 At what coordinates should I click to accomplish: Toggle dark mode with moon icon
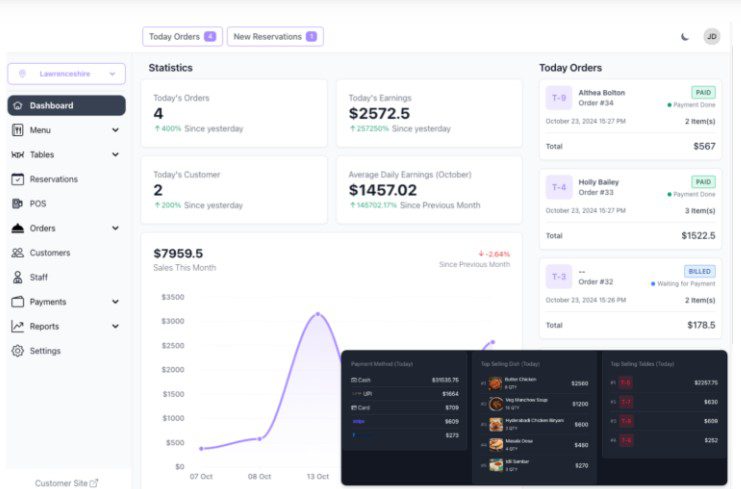tap(685, 37)
